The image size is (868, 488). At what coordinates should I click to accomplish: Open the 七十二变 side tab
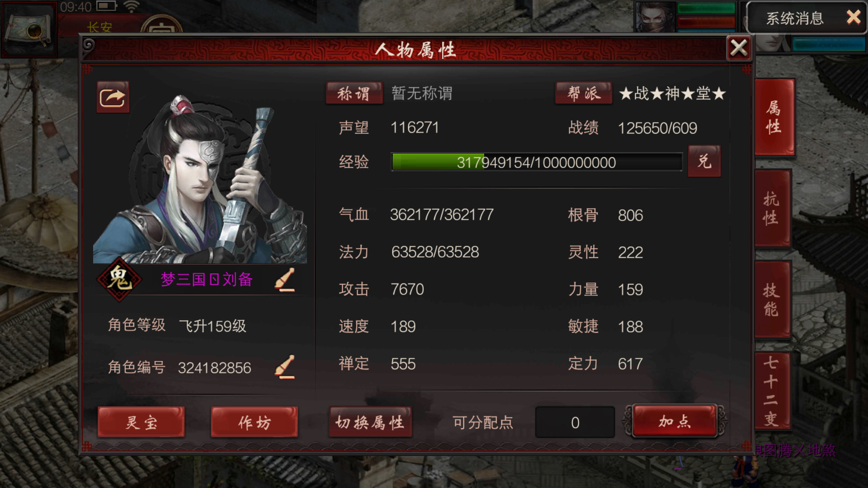[x=773, y=391]
